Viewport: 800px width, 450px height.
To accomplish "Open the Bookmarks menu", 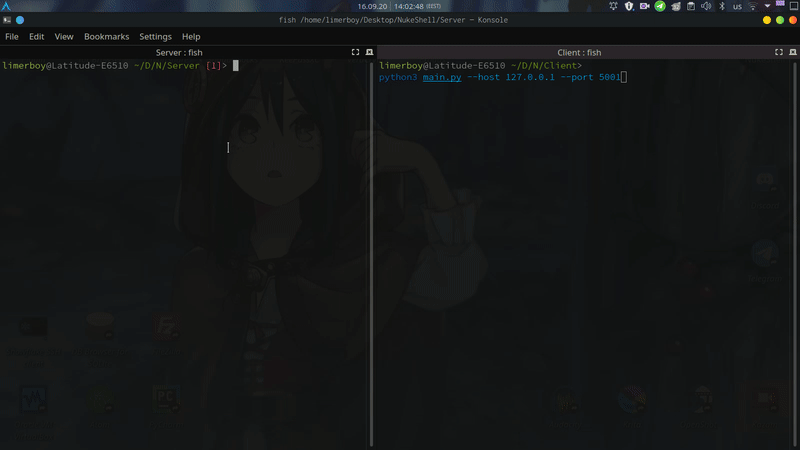I will tap(107, 37).
